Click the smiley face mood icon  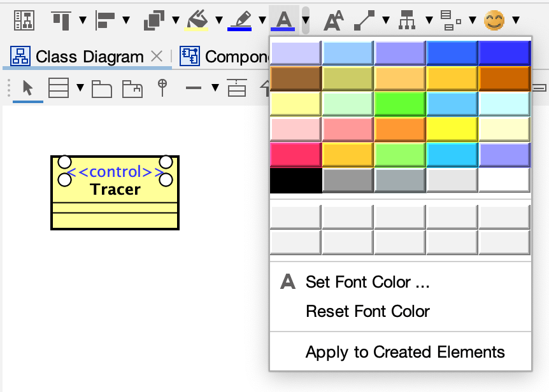coord(494,20)
